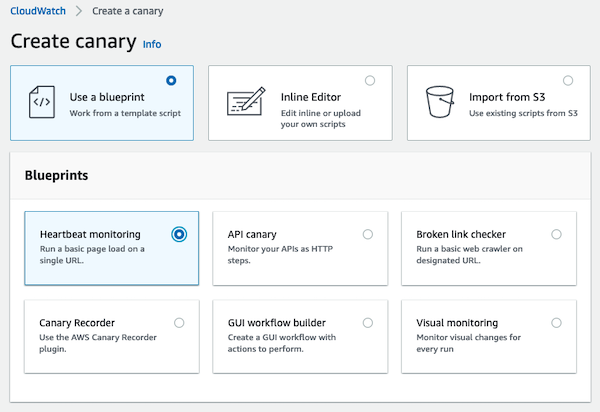Click the Import from S3 card title

tap(507, 97)
